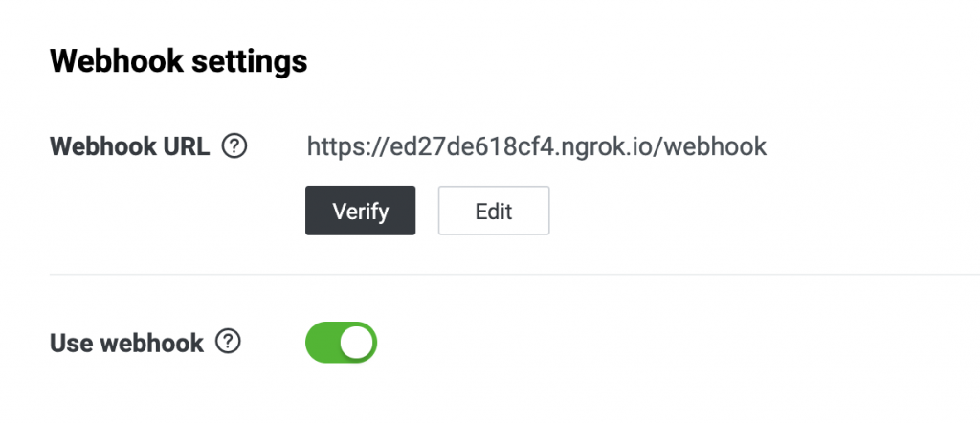Verify the webhook URL
This screenshot has height=424, width=980.
(361, 211)
